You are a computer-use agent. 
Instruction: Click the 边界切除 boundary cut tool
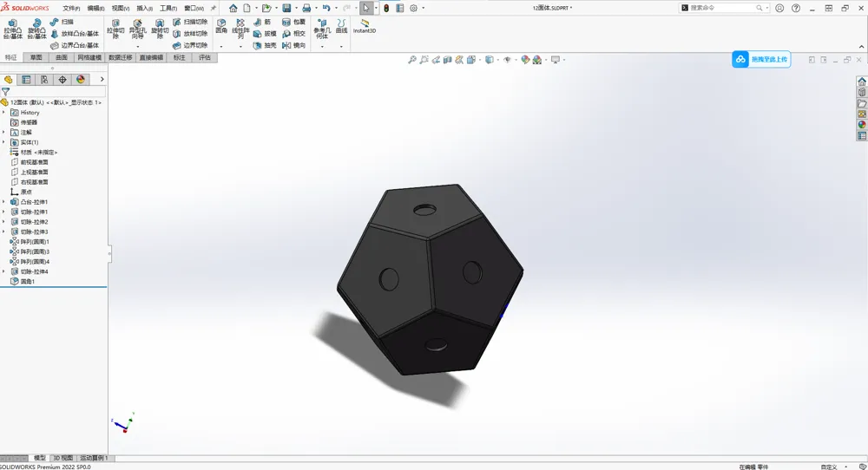point(190,45)
